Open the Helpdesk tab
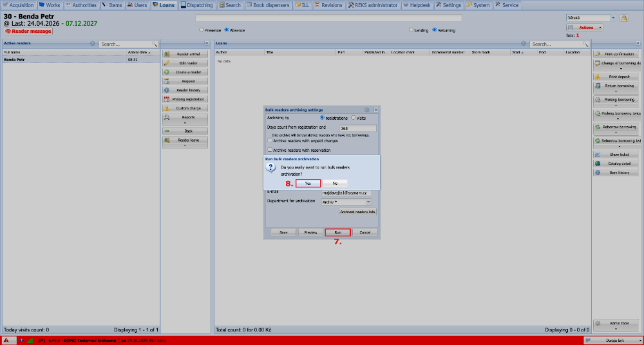The width and height of the screenshot is (644, 345). pyautogui.click(x=417, y=5)
